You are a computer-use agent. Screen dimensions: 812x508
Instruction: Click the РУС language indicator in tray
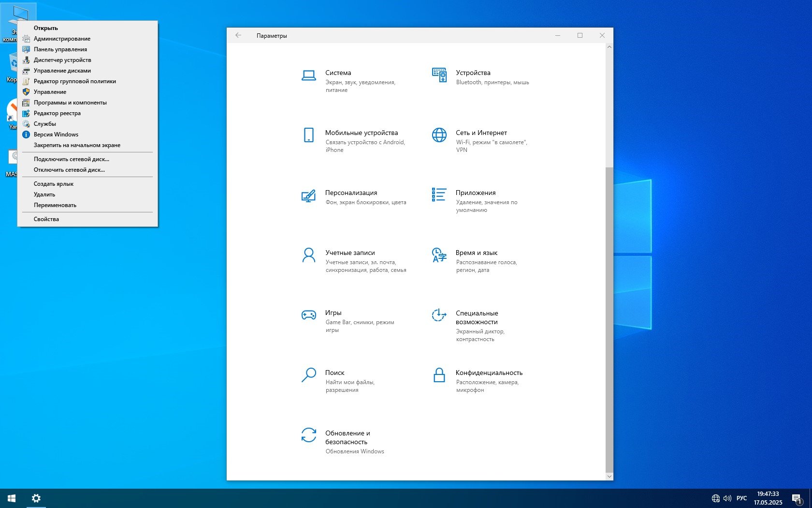[741, 498]
